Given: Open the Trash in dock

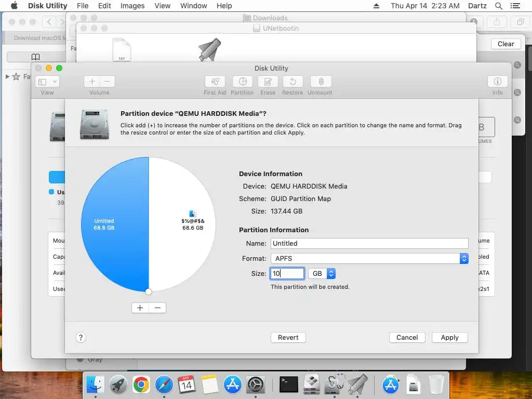Looking at the screenshot, I should click(436, 384).
